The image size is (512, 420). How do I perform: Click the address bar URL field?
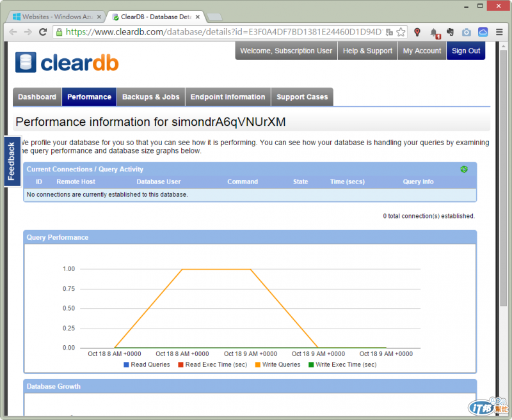[x=223, y=32]
